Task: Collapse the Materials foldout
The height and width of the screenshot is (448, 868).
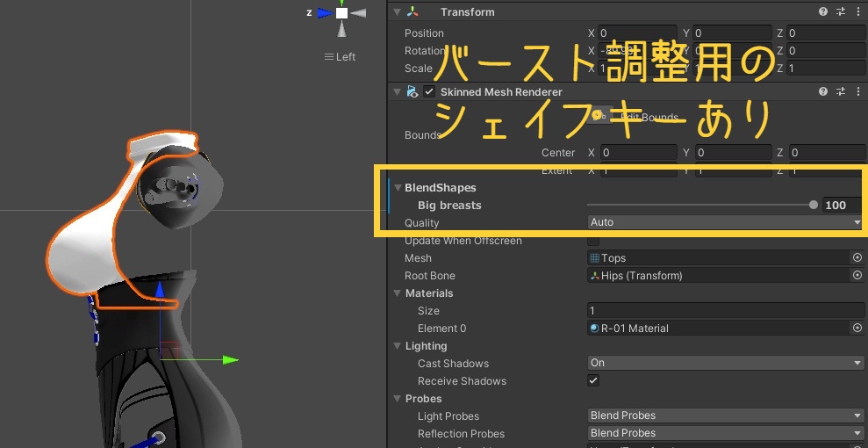Action: click(x=398, y=293)
